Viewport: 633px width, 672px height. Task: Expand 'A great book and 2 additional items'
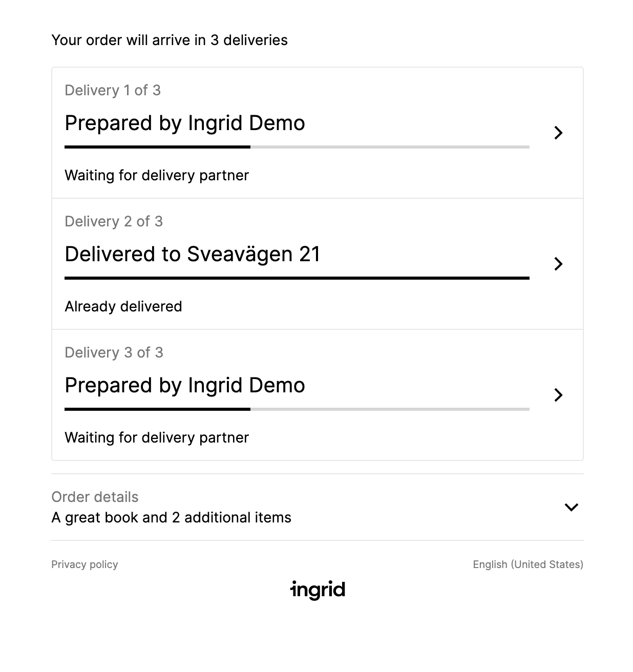pos(171,517)
